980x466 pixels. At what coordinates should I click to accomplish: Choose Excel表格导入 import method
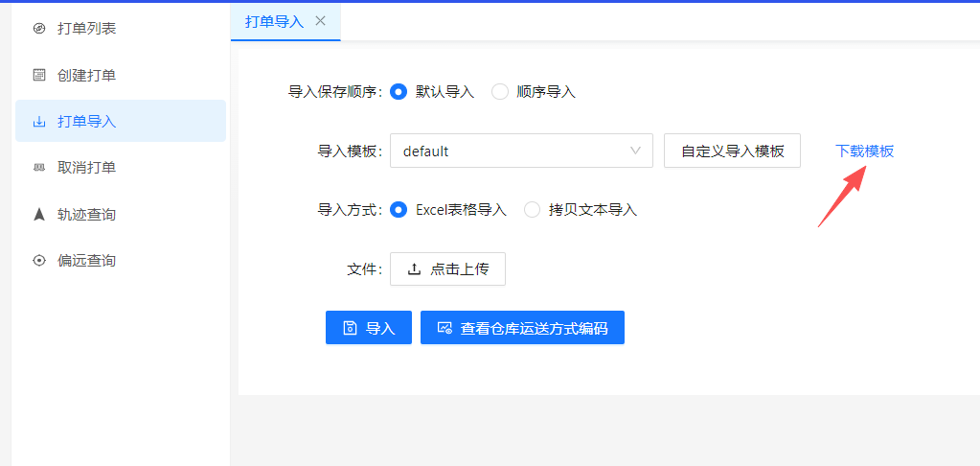pos(399,210)
